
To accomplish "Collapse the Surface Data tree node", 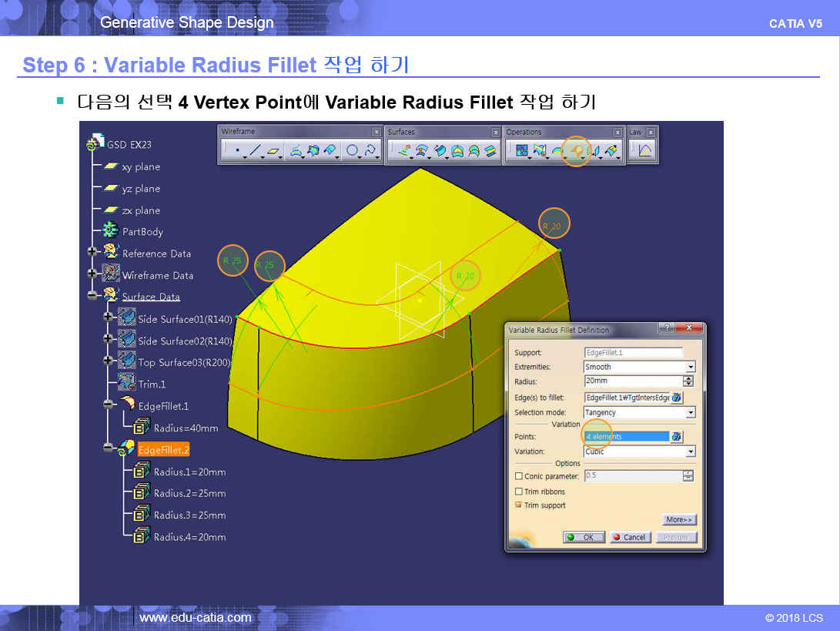I will click(93, 296).
